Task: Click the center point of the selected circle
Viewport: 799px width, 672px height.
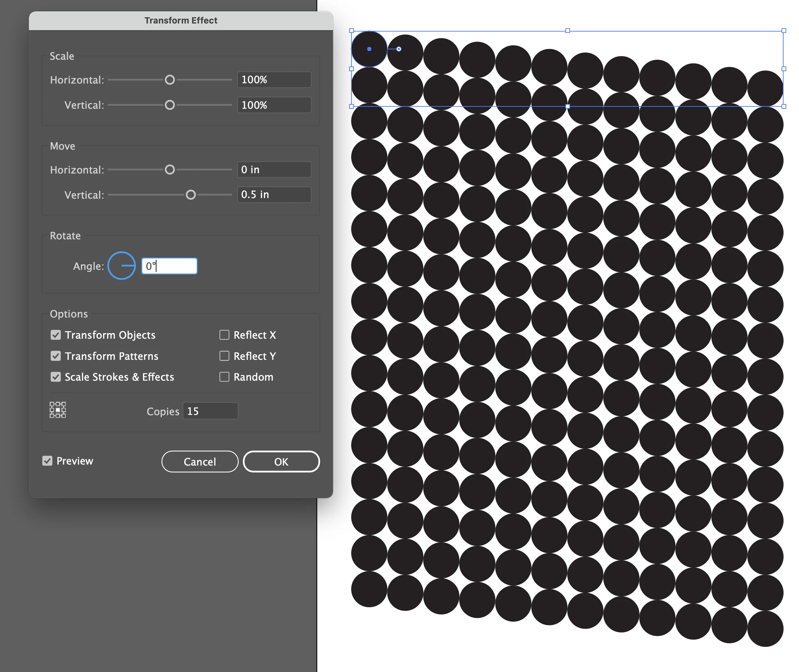Action: [369, 49]
